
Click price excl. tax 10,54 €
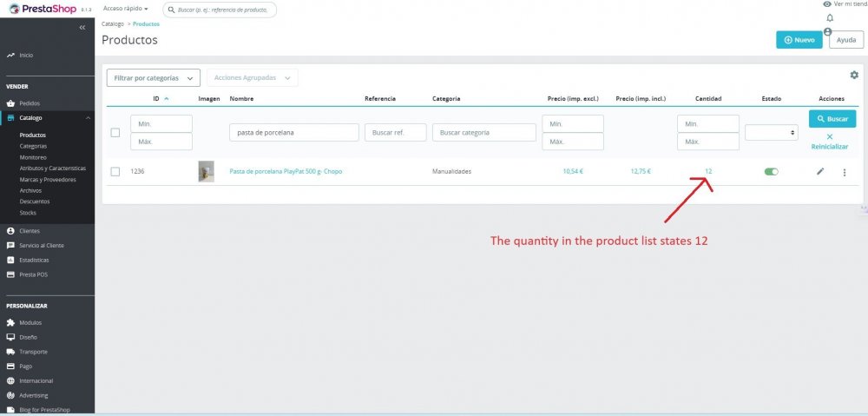click(x=573, y=172)
